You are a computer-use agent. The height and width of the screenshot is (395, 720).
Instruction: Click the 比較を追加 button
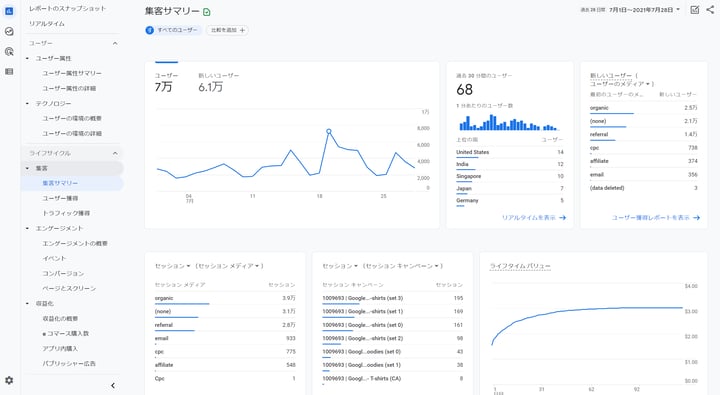[228, 30]
